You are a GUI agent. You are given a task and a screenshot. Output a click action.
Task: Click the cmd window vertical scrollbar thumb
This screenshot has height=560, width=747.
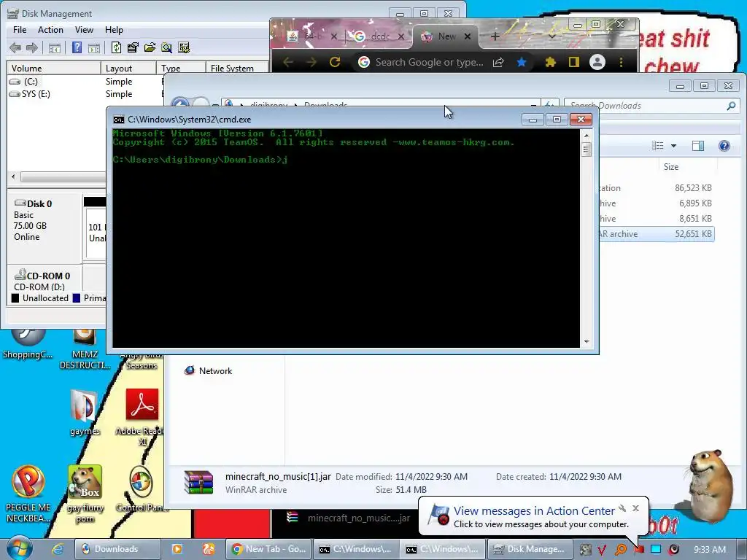click(587, 149)
